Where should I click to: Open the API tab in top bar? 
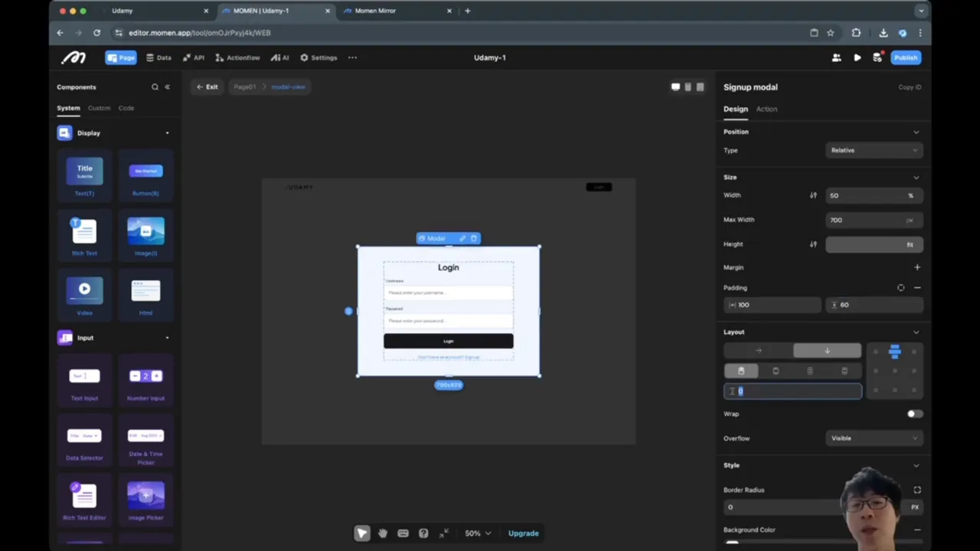(193, 57)
